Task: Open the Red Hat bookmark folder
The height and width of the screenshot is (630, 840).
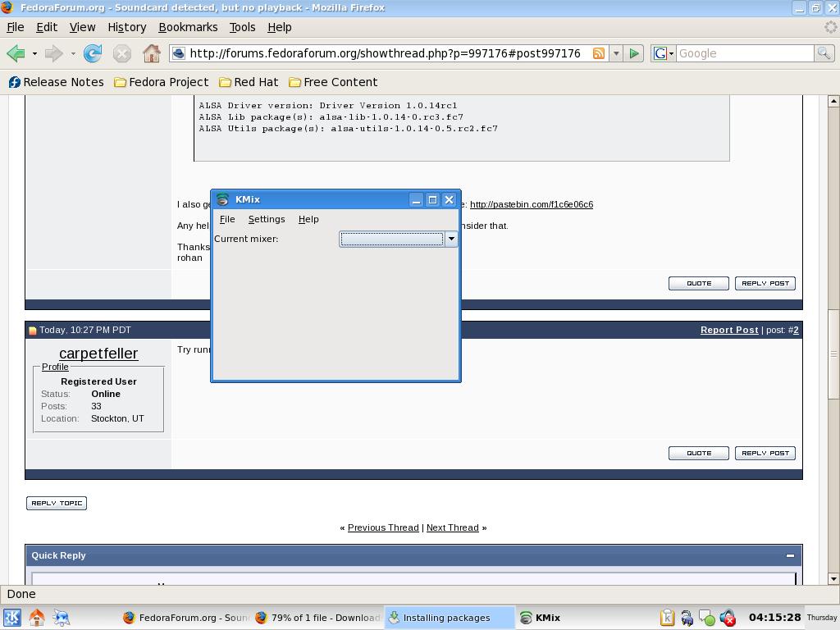Action: pyautogui.click(x=249, y=82)
